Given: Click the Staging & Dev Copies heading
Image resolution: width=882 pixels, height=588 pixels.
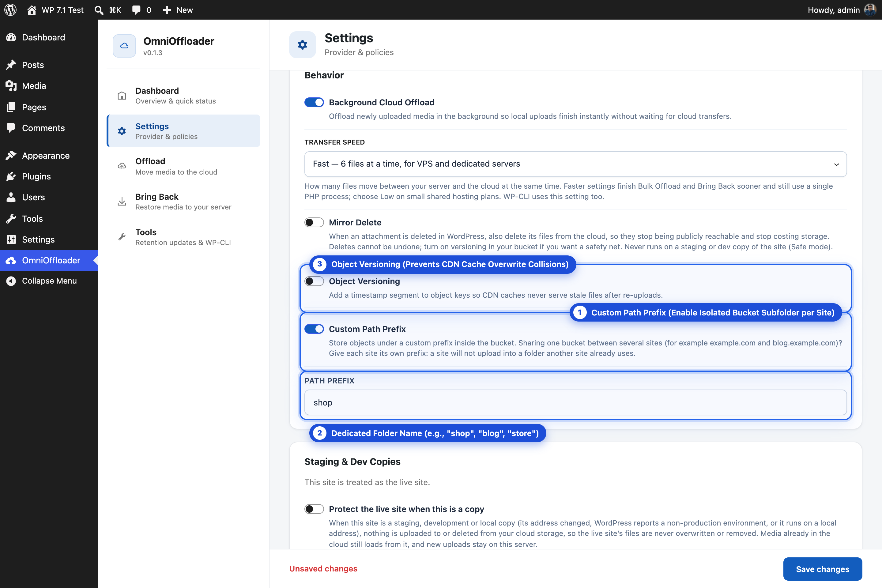Looking at the screenshot, I should point(352,462).
